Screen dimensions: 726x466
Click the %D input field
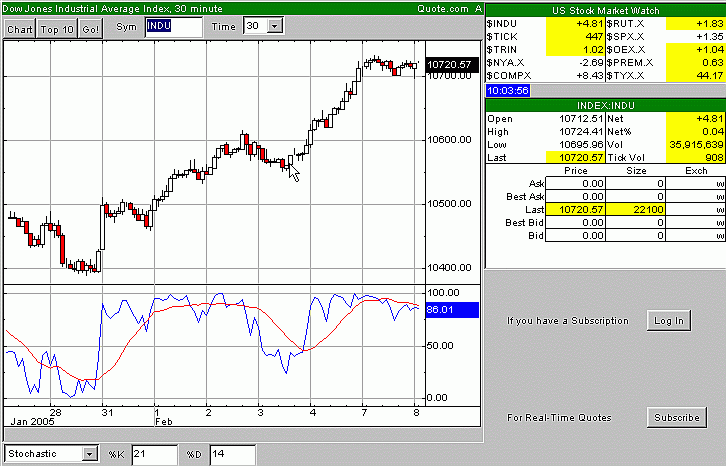231,454
